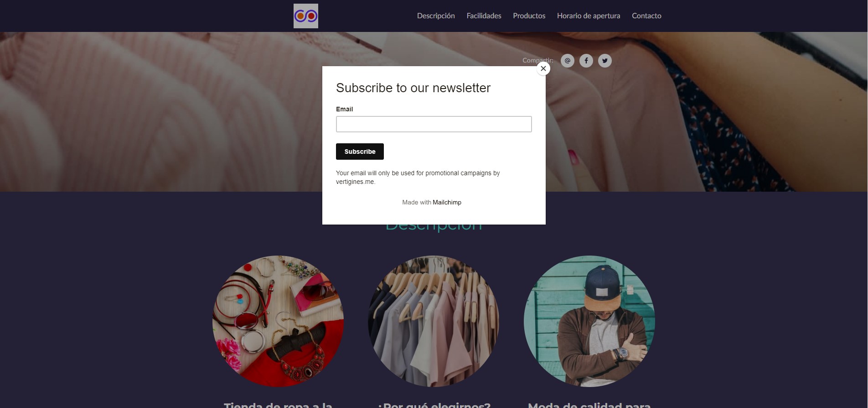
Task: Click the 'Tienda de ropa a la' heading
Action: pyautogui.click(x=278, y=404)
